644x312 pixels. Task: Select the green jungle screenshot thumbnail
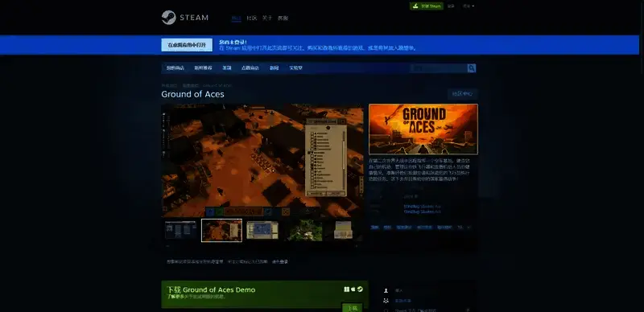coord(304,230)
